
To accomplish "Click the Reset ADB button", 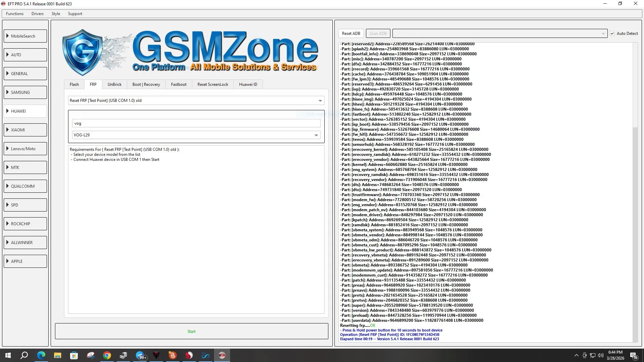I will [351, 34].
